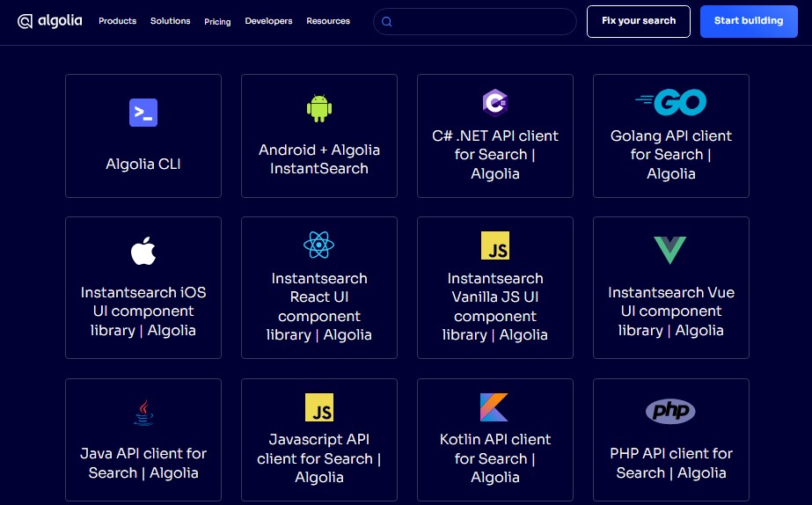
Task: Click the C# hexagon logo
Action: 495,102
